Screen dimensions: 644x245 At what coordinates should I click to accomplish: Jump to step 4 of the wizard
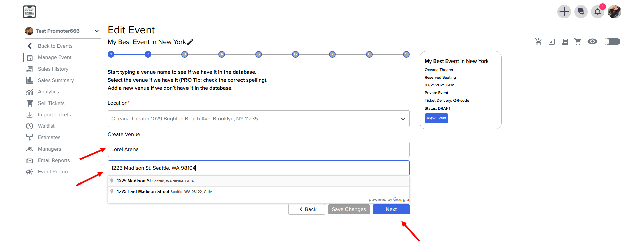click(222, 54)
